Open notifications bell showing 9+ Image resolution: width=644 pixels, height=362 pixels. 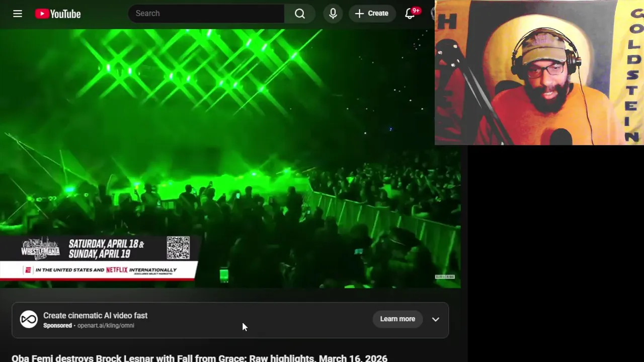click(411, 14)
